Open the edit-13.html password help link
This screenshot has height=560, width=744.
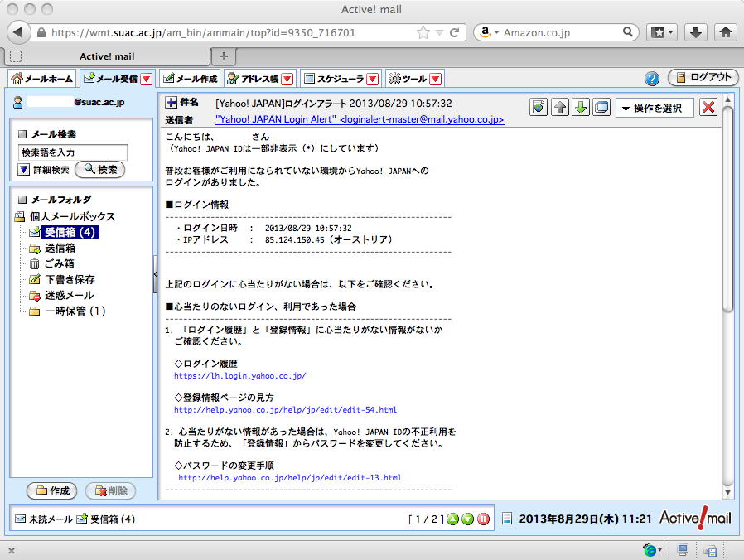click(290, 477)
